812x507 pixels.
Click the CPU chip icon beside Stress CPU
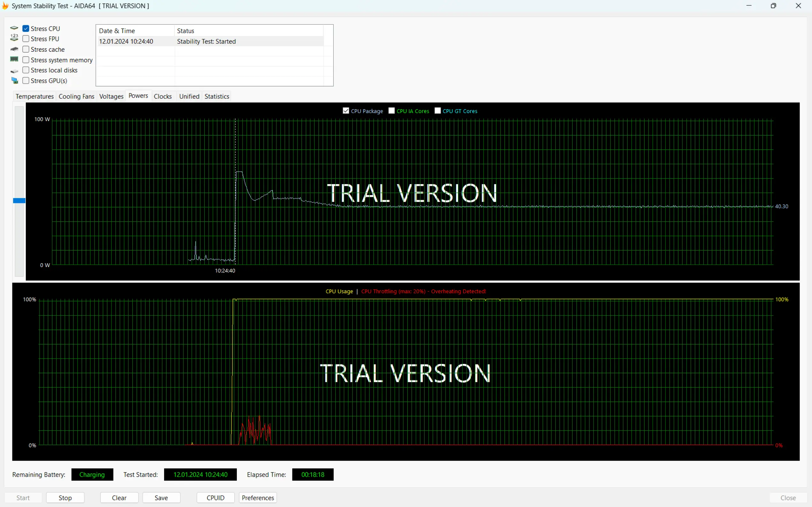click(x=14, y=28)
